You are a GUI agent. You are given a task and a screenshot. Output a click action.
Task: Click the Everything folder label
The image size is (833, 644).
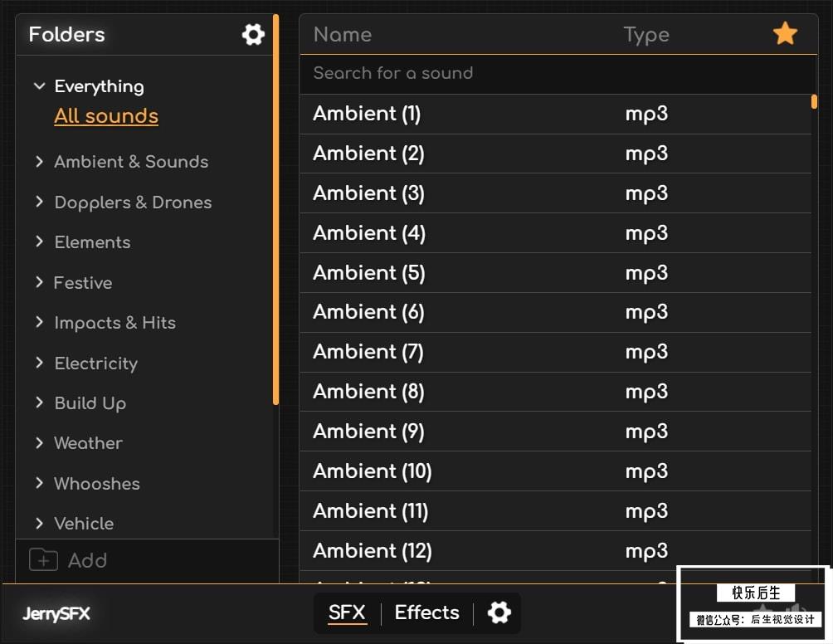click(99, 86)
